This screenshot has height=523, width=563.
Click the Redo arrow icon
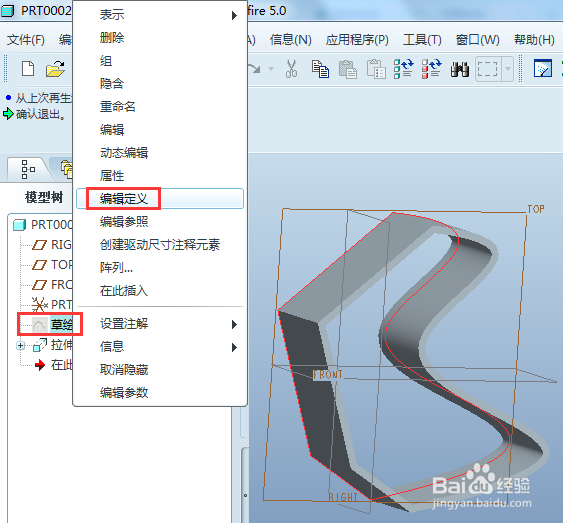(254, 68)
